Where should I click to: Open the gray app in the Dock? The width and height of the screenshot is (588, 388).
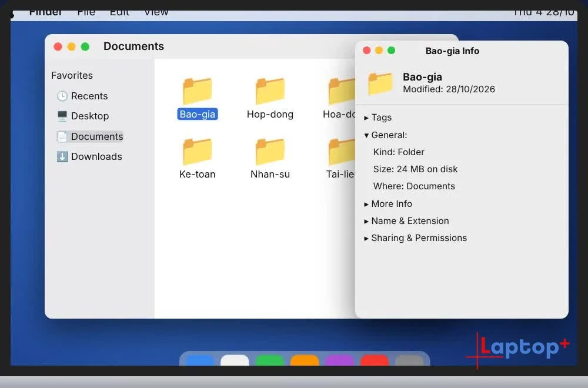pyautogui.click(x=409, y=360)
